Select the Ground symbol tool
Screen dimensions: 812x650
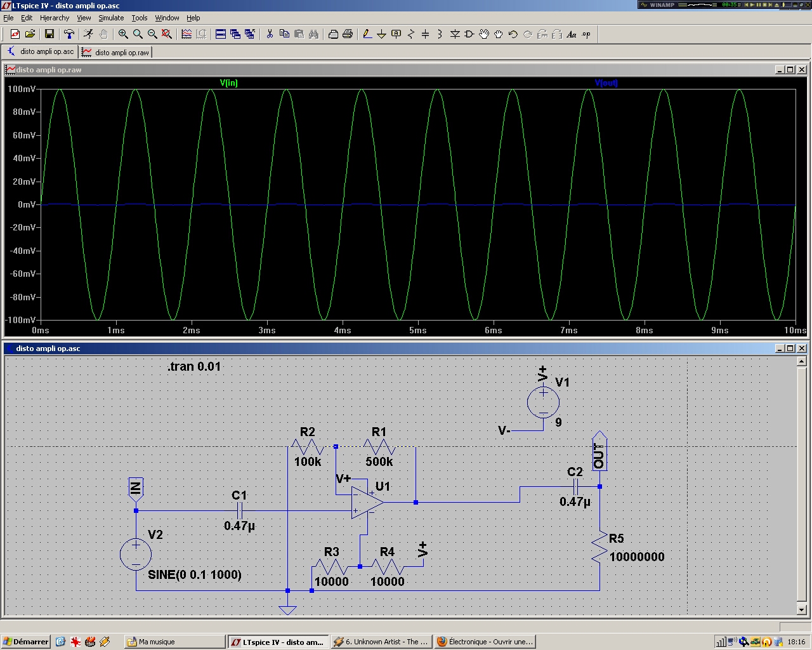click(382, 34)
